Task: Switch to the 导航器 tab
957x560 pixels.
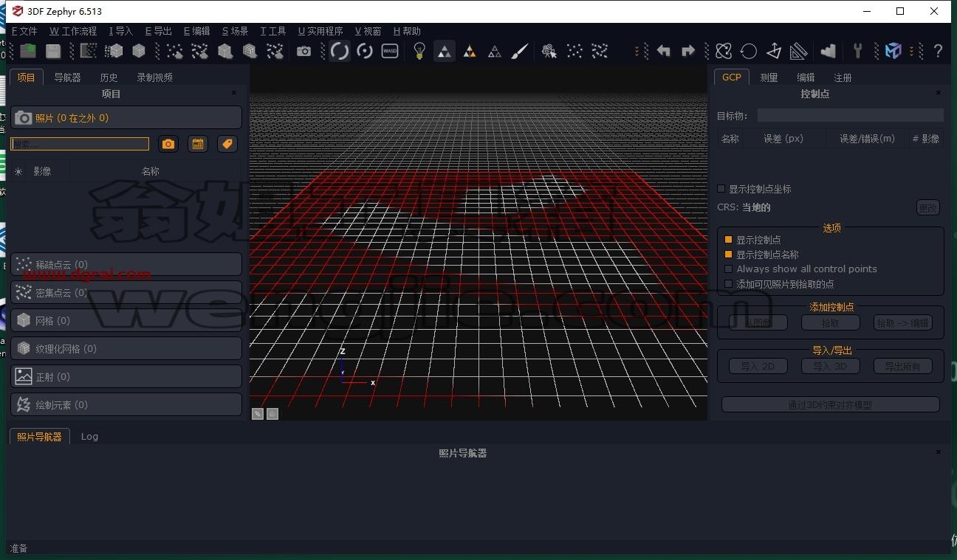Action: point(67,77)
